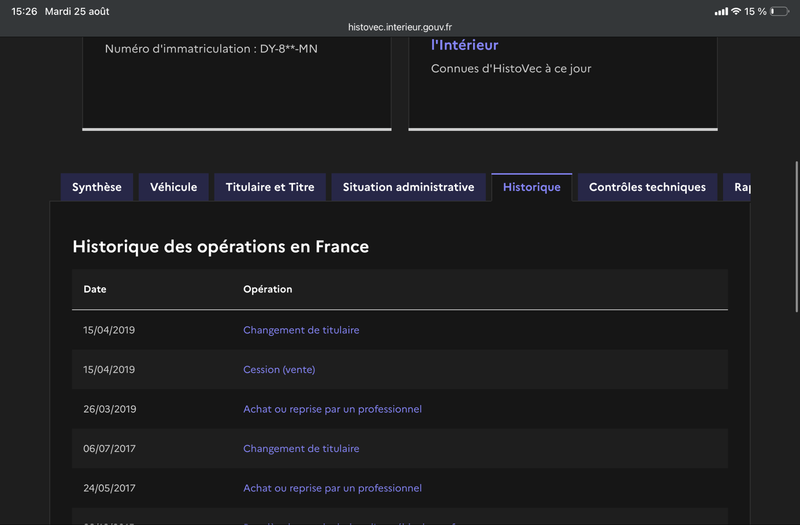The width and height of the screenshot is (800, 525).
Task: Open the partially visible Rapport tab
Action: point(737,187)
